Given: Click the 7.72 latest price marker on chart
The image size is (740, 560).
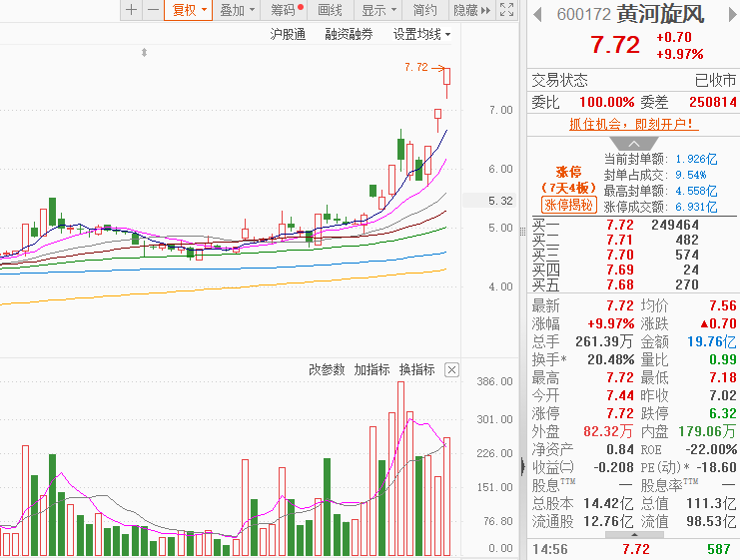Looking at the screenshot, I should 423,68.
